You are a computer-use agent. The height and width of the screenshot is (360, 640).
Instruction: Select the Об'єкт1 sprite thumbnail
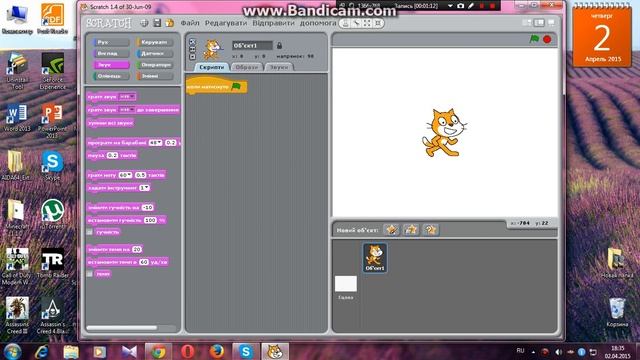click(x=375, y=258)
